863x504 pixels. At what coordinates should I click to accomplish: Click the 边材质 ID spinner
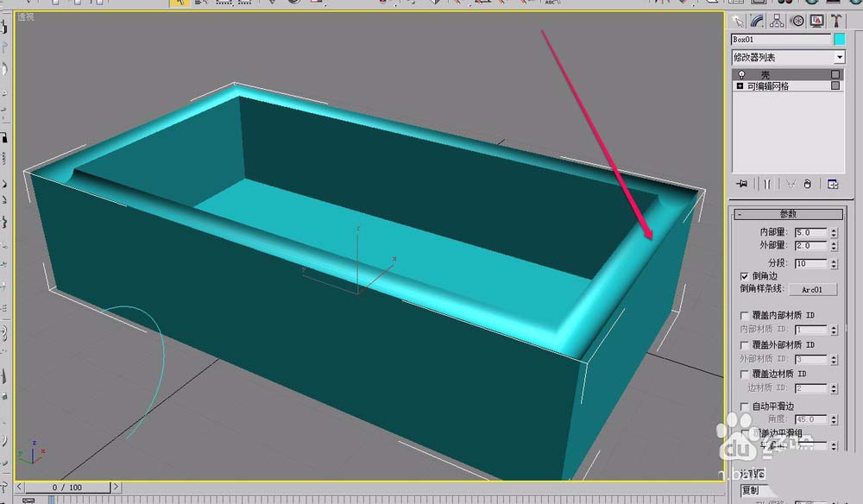point(834,388)
